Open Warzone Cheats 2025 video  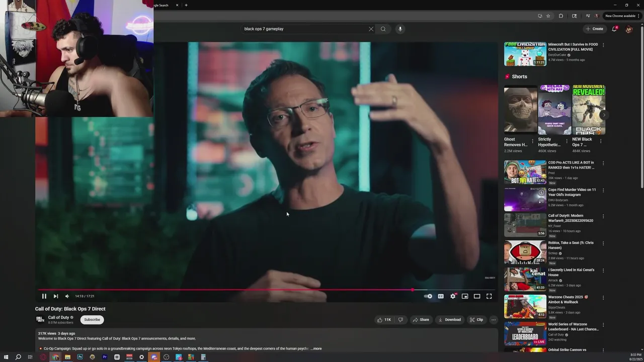525,306
